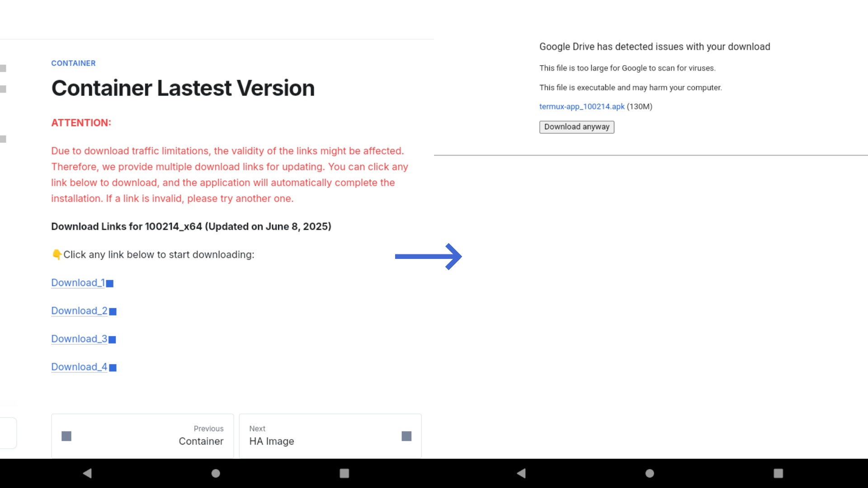Click the Download_2 link

pyautogui.click(x=79, y=311)
